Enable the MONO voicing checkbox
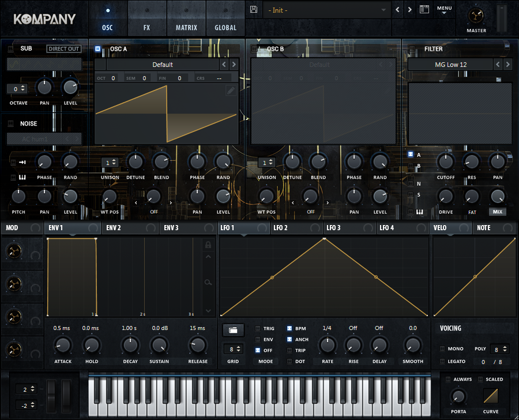Screen dimensions: 519x420 (442, 348)
